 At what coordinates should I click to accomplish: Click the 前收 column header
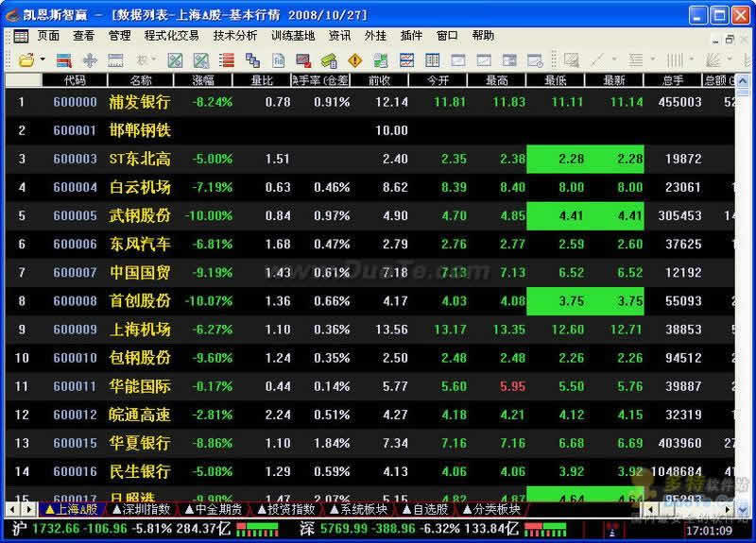380,80
